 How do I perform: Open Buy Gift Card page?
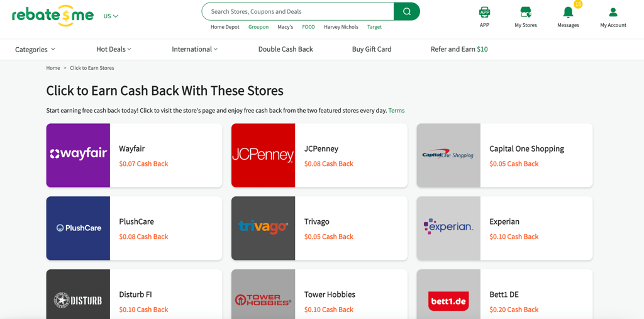click(x=372, y=49)
